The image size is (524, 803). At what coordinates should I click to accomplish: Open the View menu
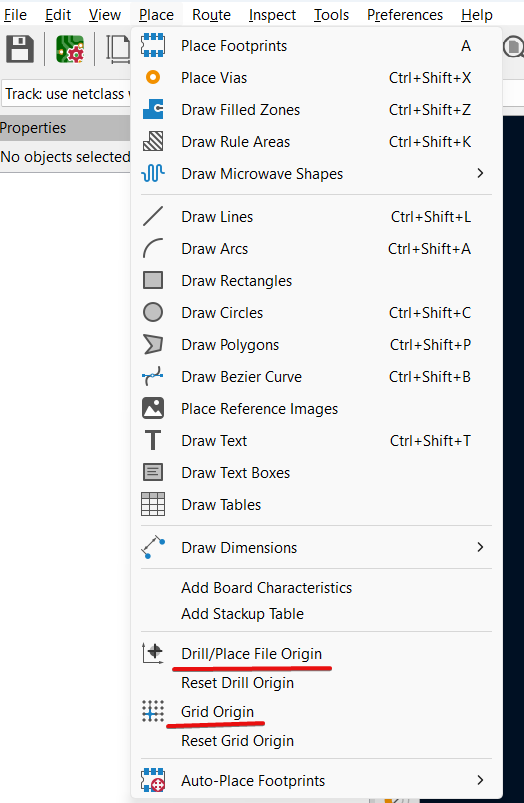click(104, 15)
